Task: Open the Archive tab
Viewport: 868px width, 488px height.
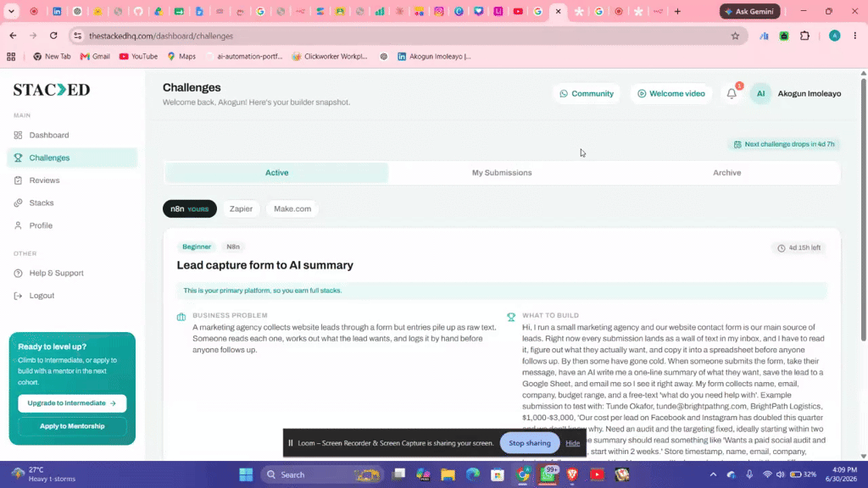Action: pos(726,173)
